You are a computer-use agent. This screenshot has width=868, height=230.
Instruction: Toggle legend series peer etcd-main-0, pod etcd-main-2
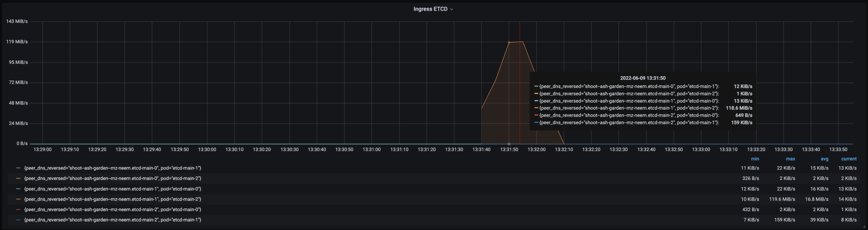pyautogui.click(x=113, y=179)
